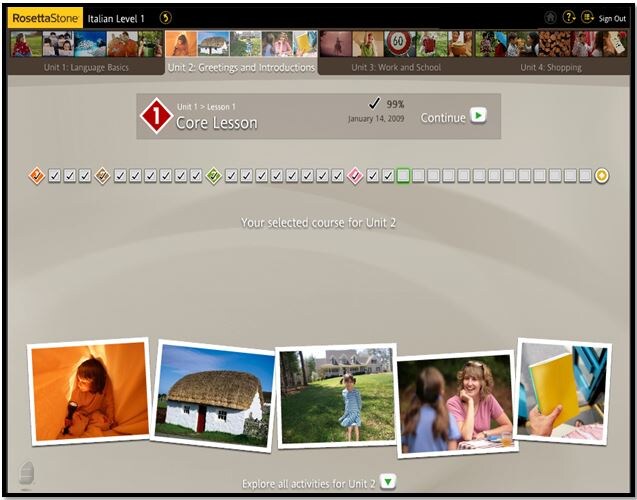Click the yellow circle milestone at row end
This screenshot has width=637, height=500.
click(x=602, y=176)
